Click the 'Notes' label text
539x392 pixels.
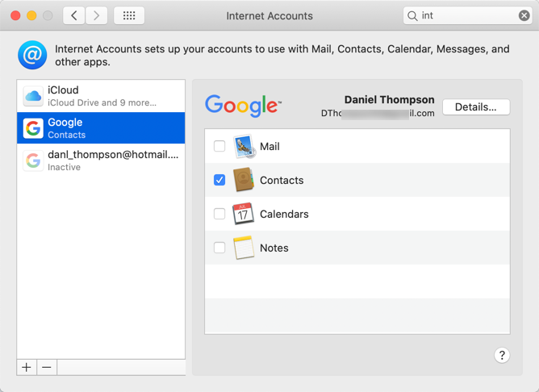[x=274, y=248]
